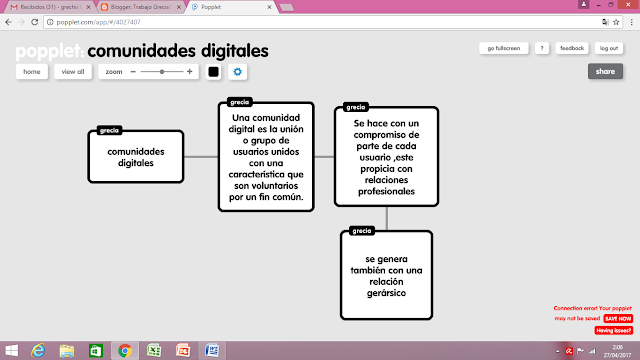
Task: Open the help question mark button
Action: [542, 48]
